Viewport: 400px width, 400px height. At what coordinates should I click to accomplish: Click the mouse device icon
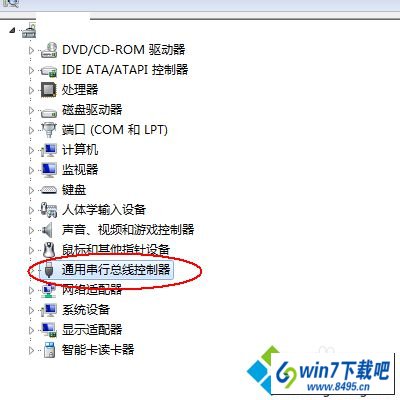point(49,249)
